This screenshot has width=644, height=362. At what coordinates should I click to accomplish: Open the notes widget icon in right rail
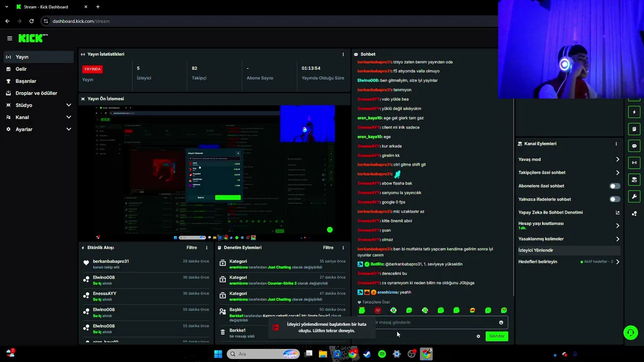pos(634,129)
